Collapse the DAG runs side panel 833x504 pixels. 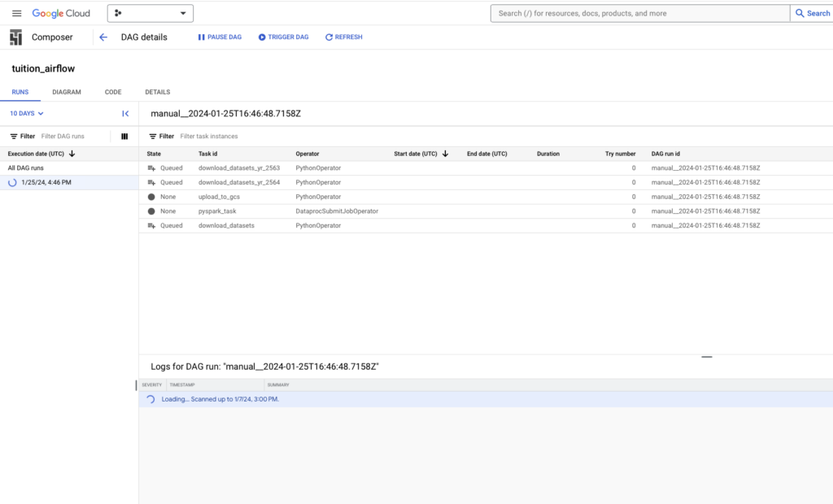(125, 114)
